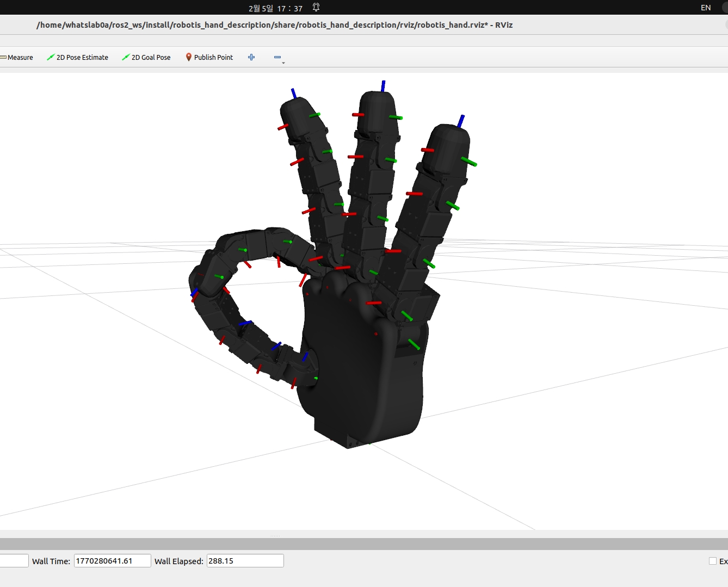Screen dimensions: 728x587
Task: Click the notification bell in top bar
Action: 316,8
